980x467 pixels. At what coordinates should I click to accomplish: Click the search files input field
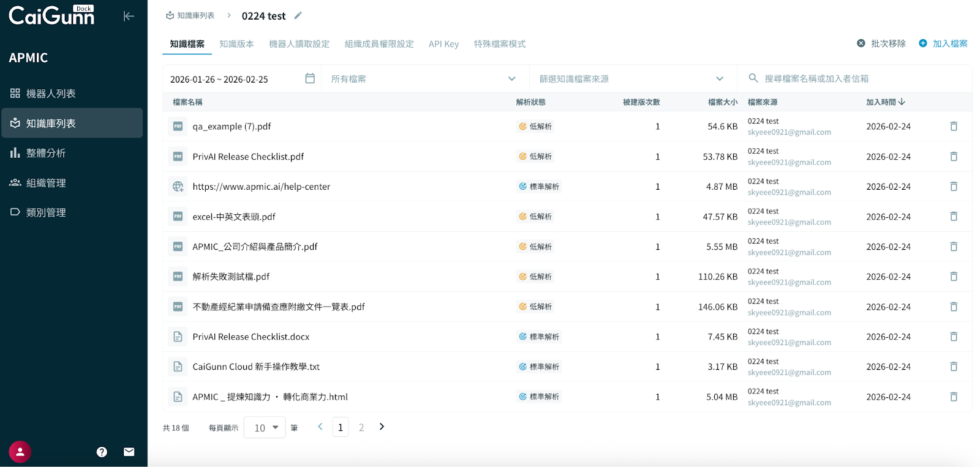(858, 78)
